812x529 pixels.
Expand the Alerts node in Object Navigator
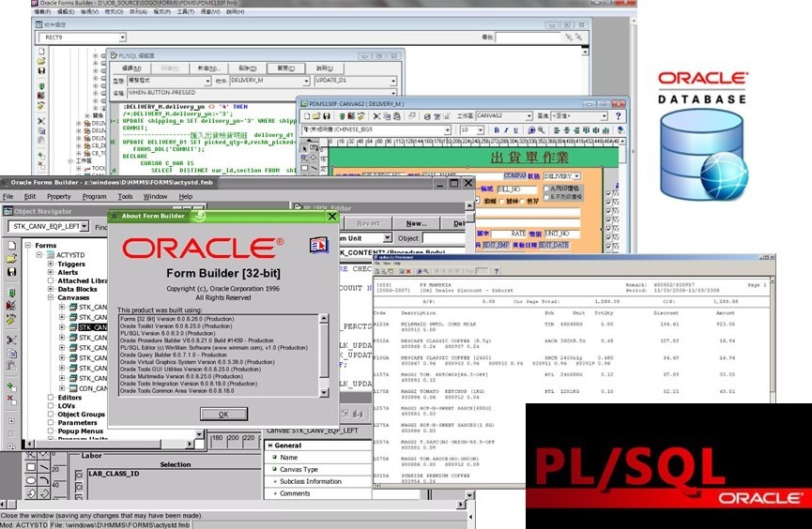(x=51, y=272)
